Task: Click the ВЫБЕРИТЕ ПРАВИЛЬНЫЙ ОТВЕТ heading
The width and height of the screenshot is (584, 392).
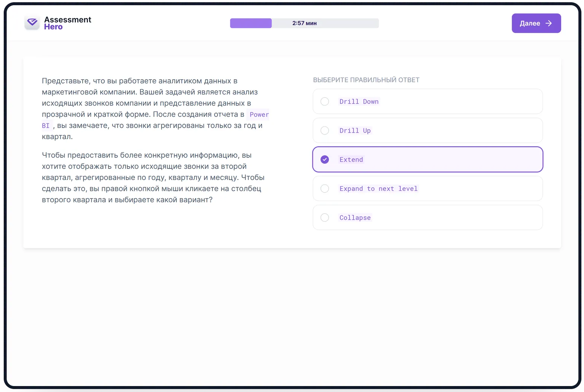Action: (x=366, y=80)
